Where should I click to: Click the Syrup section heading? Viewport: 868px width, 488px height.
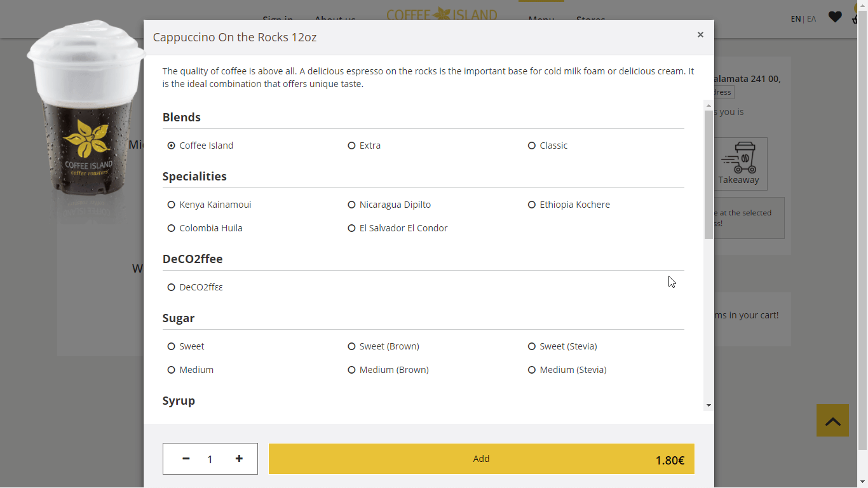(179, 400)
